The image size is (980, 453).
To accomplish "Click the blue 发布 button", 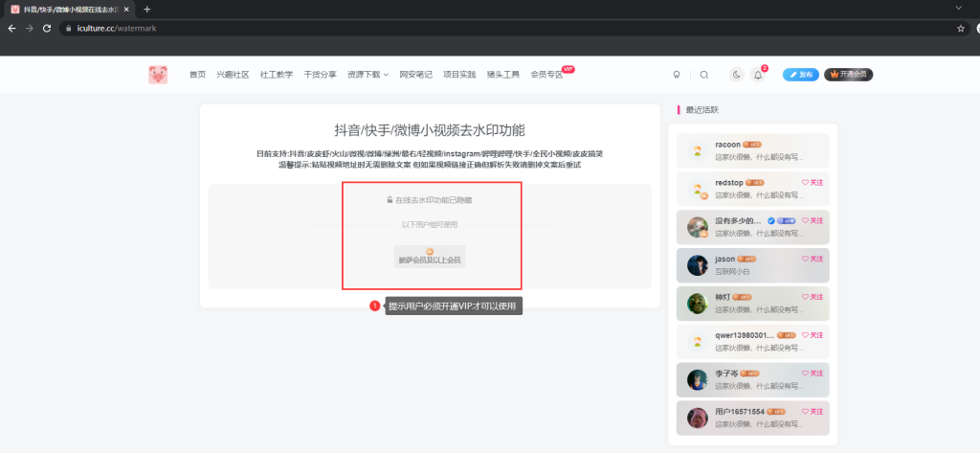I will tap(801, 75).
